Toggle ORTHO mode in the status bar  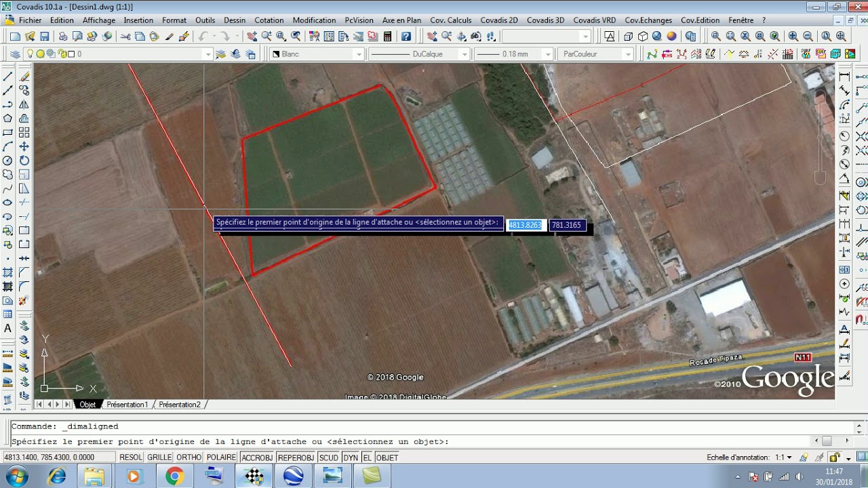189,457
